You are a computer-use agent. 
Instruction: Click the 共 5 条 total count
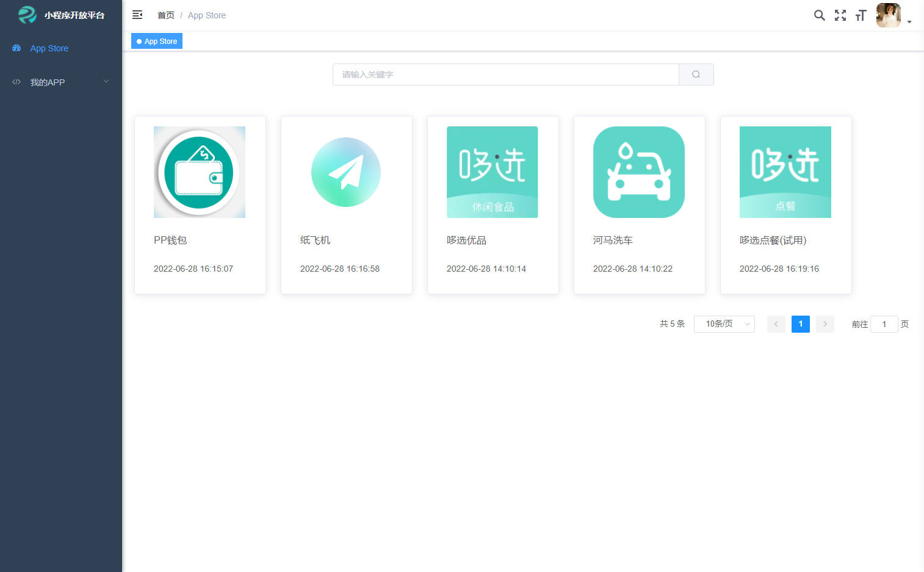673,324
